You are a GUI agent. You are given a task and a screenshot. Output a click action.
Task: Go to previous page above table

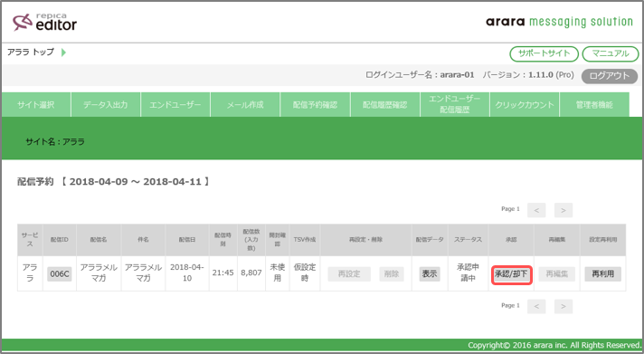point(536,211)
